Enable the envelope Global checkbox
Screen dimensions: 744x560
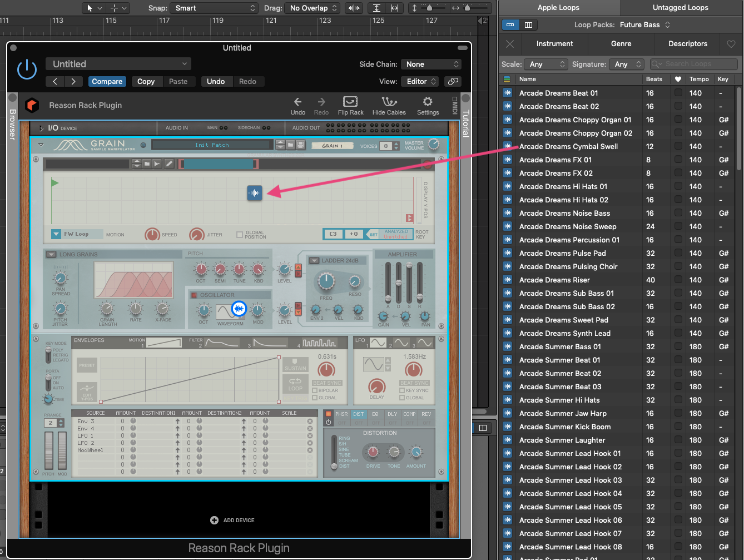tap(315, 398)
